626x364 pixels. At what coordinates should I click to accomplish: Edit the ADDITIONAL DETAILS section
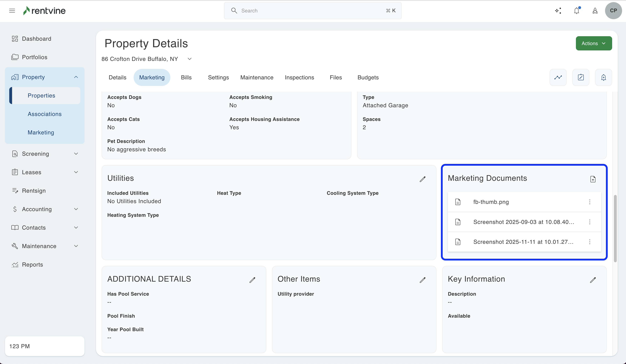coord(252,280)
